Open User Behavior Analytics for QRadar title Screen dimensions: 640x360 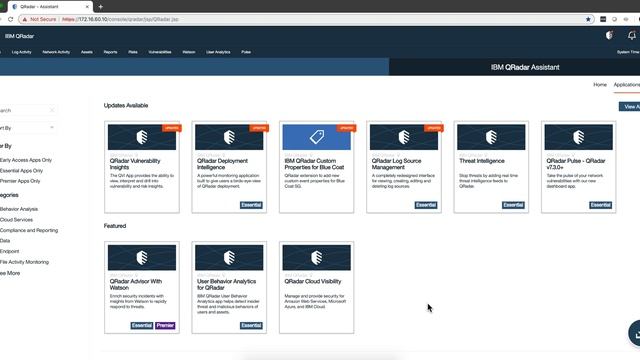tap(227, 284)
